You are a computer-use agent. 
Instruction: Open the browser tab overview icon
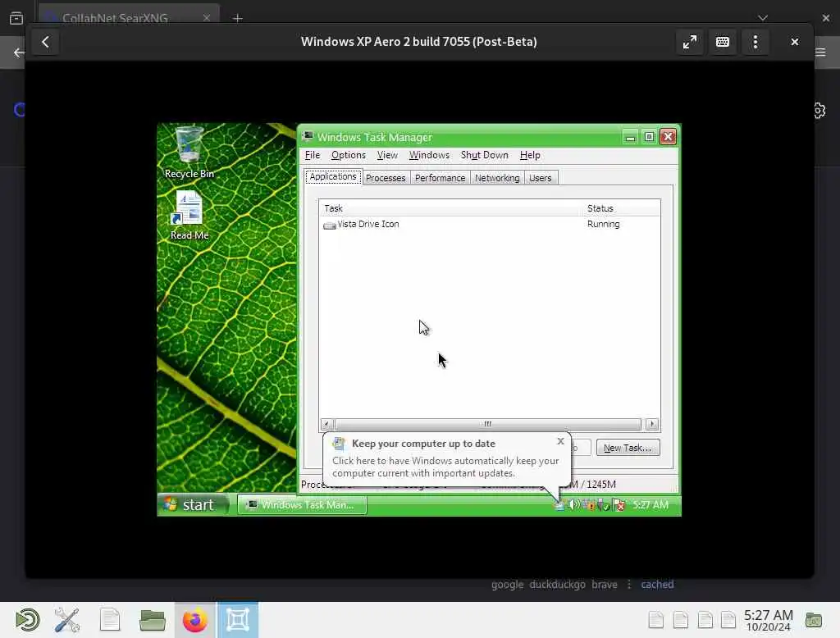point(16,18)
